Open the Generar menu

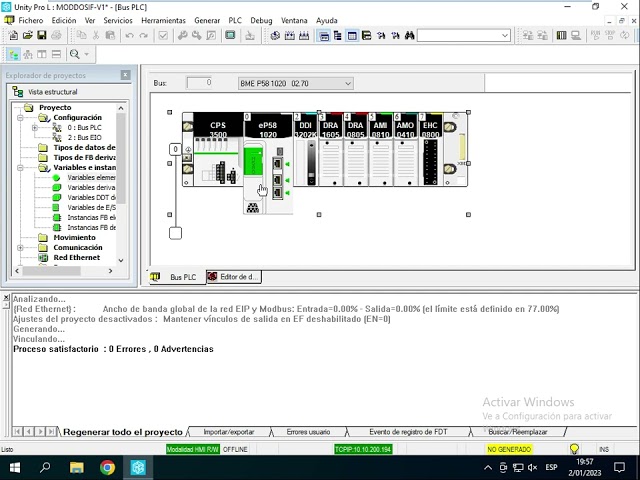tap(207, 20)
